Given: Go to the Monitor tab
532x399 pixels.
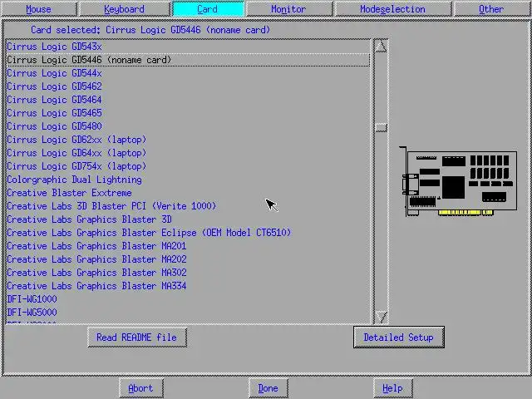Looking at the screenshot, I should point(288,9).
